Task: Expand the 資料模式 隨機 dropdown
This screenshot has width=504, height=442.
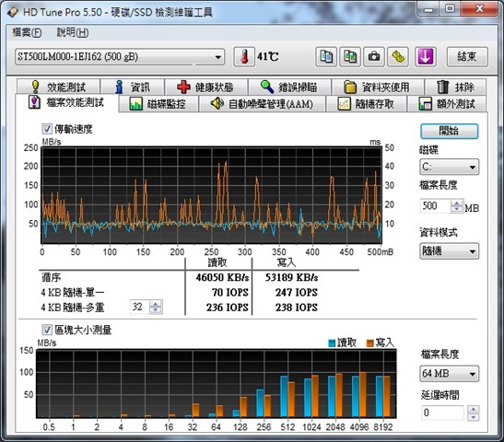Action: click(449, 250)
